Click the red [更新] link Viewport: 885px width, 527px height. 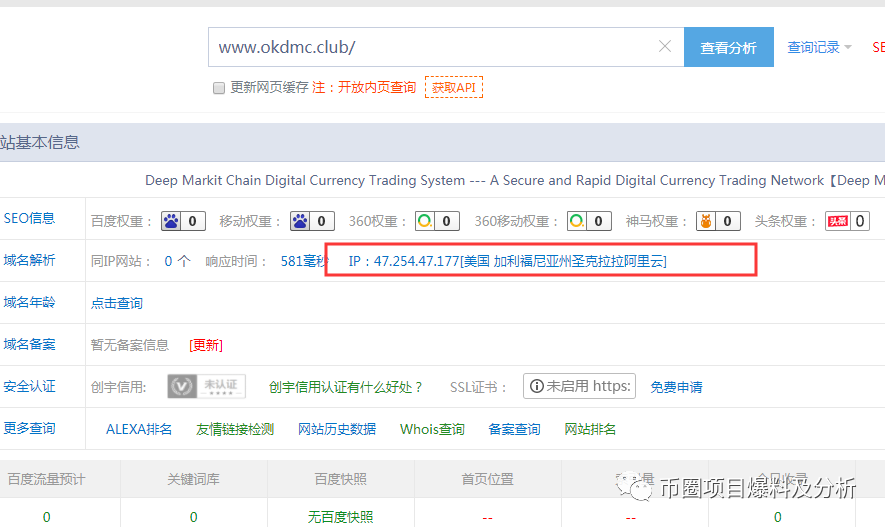[x=206, y=345]
